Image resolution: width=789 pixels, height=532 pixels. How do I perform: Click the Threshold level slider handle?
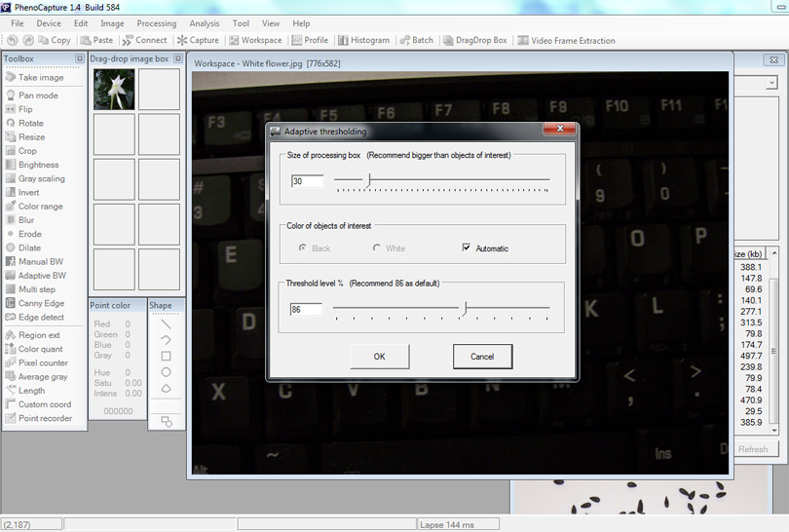click(x=465, y=308)
